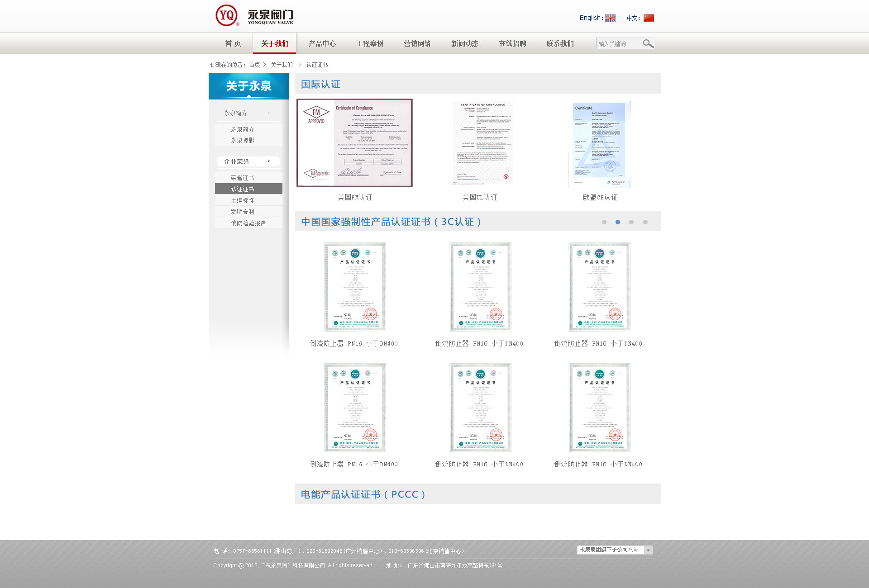
Task: Go to 联系我们 in navigation bar
Action: coord(560,43)
